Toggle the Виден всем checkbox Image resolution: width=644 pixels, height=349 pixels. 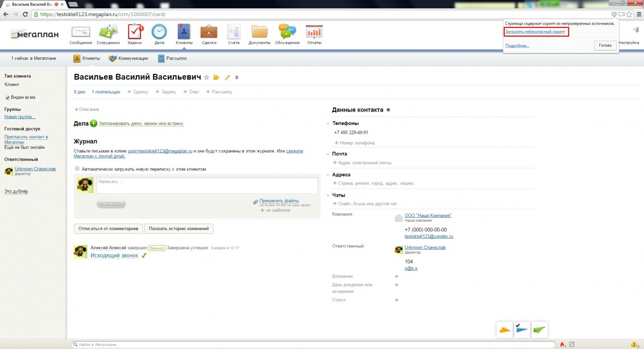[7, 98]
